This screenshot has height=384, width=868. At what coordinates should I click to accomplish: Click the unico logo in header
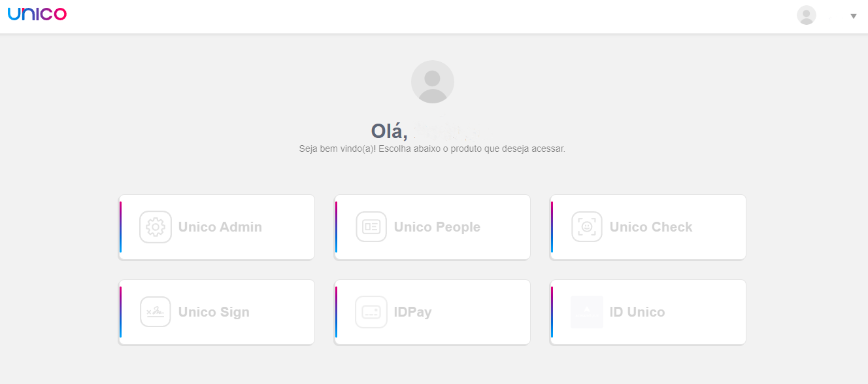[x=37, y=14]
